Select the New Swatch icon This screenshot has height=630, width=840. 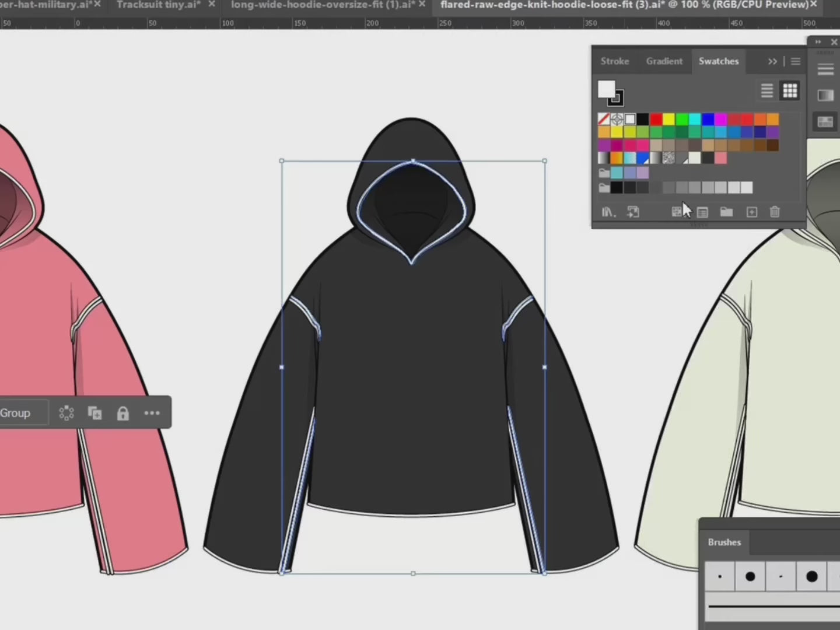coord(751,212)
